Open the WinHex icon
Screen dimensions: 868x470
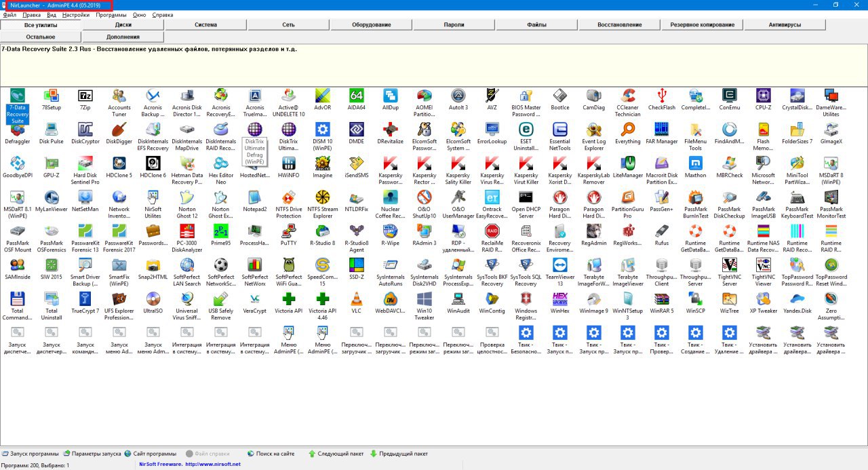click(x=560, y=299)
